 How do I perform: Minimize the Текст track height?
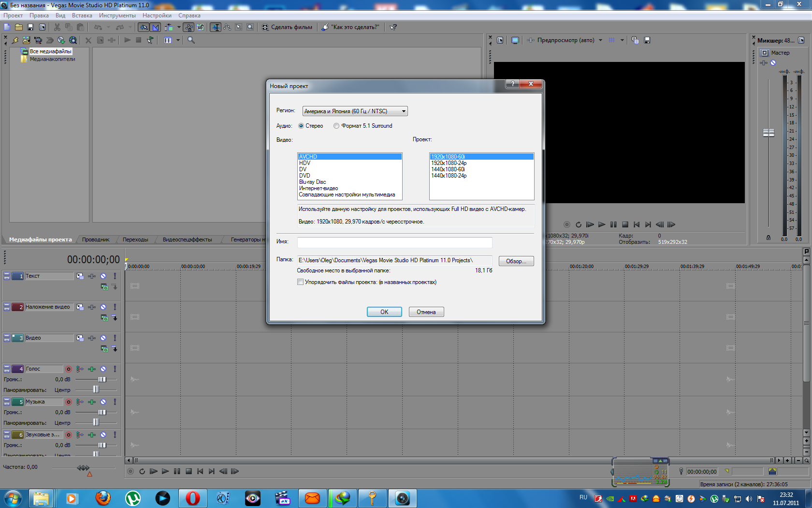pyautogui.click(x=7, y=274)
